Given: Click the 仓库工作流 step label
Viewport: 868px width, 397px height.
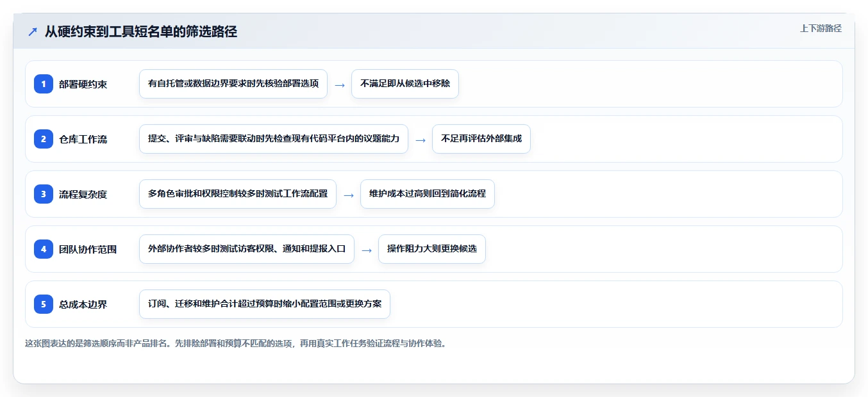Looking at the screenshot, I should pos(83,139).
